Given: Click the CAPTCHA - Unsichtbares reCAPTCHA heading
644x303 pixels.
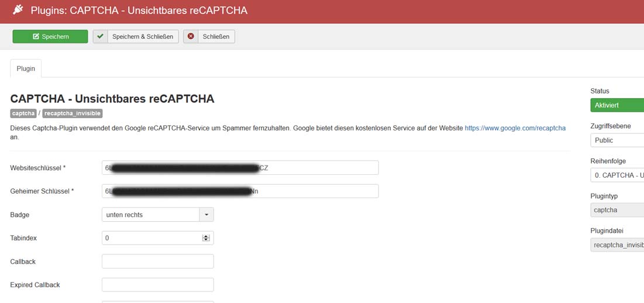Looking at the screenshot, I should click(112, 99).
